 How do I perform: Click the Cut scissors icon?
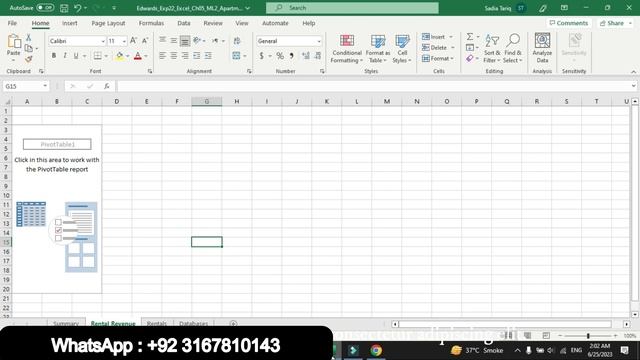(29, 38)
